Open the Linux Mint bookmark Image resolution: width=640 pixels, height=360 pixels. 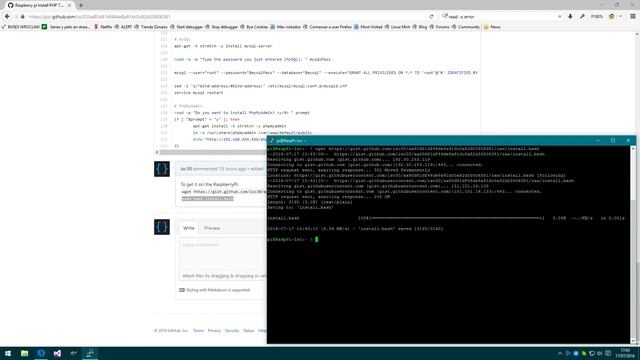[x=397, y=27]
